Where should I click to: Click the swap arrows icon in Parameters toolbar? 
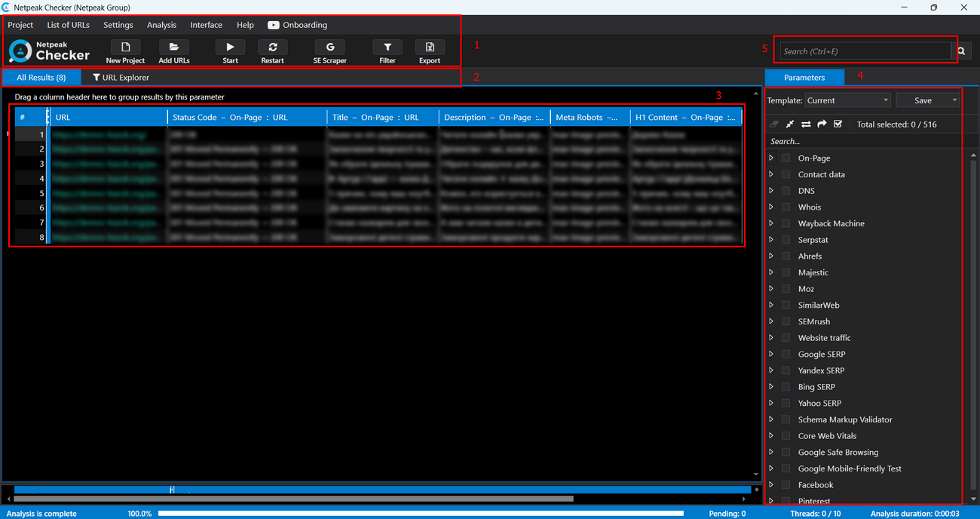pos(806,124)
